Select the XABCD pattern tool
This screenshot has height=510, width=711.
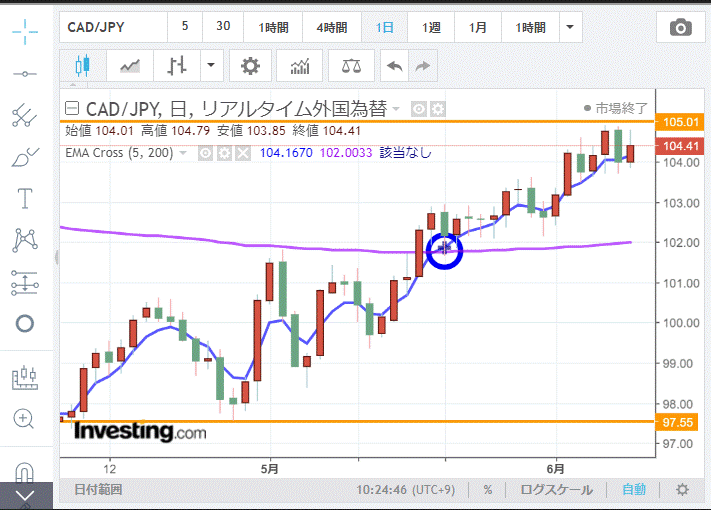pyautogui.click(x=25, y=240)
